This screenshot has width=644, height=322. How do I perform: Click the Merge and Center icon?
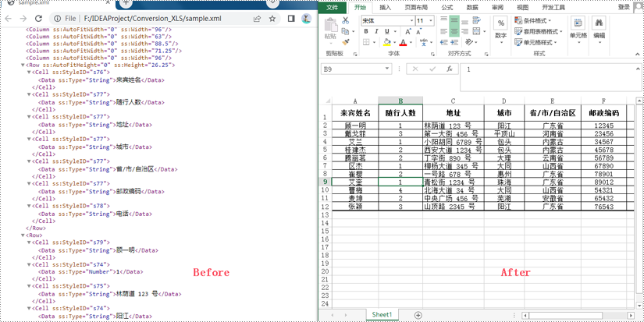(x=476, y=32)
